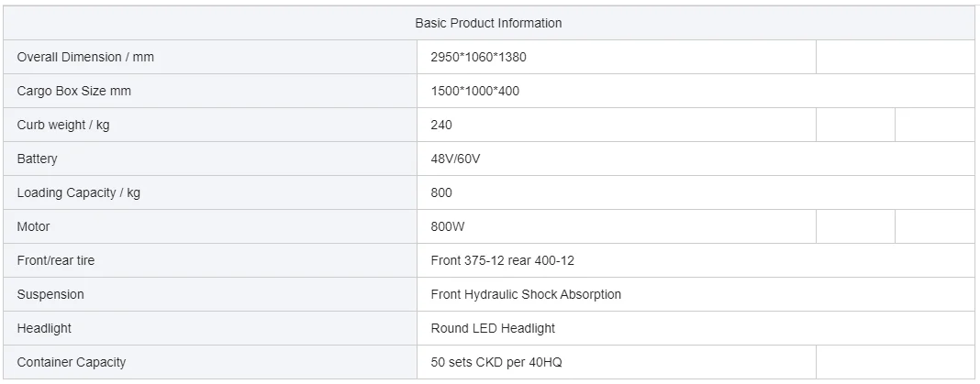
Task: Select the Loading Capacity / kg label
Action: [x=78, y=192]
